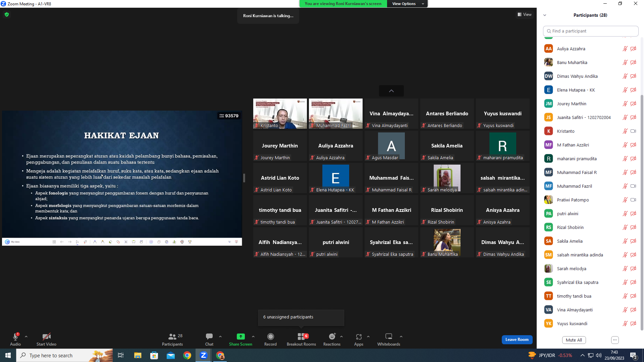Click Mute All in the Participants panel

pyautogui.click(x=574, y=340)
